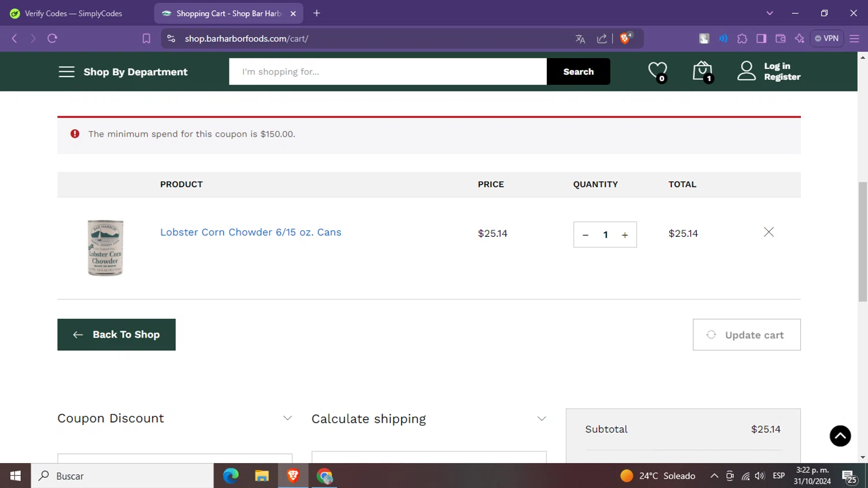Select the Shopping Cart - Shop Bar Harbor tab
Screen dimensions: 868x488
[229, 13]
